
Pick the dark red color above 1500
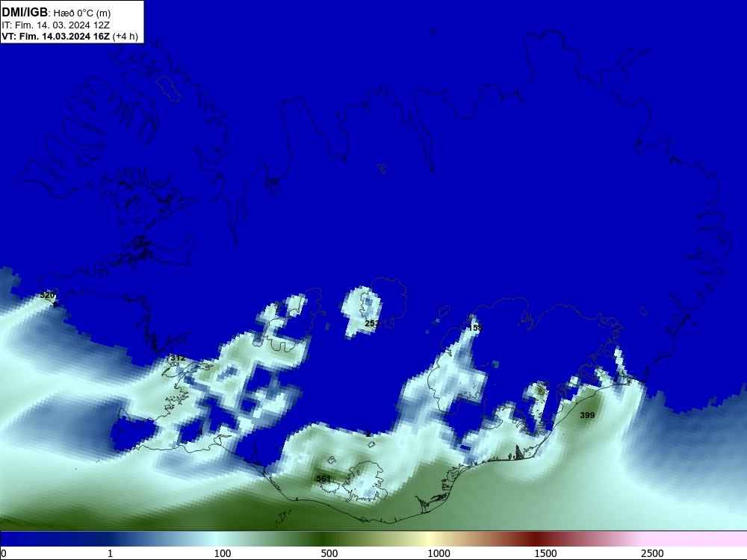(x=537, y=539)
